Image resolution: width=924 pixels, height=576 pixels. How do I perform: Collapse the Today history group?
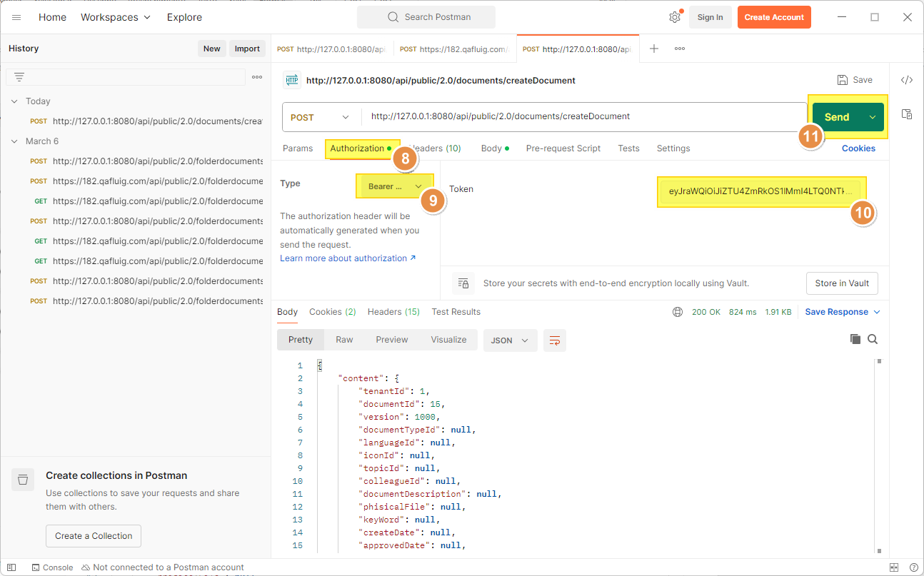click(14, 101)
